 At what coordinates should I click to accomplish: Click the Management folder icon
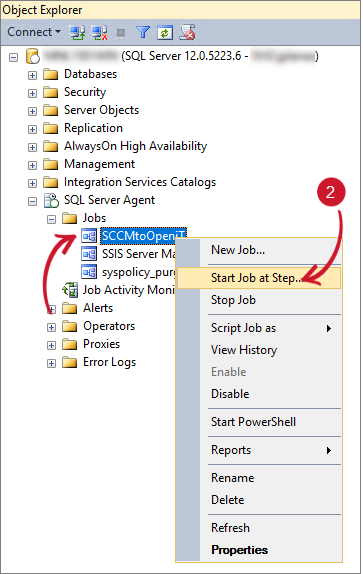click(50, 164)
